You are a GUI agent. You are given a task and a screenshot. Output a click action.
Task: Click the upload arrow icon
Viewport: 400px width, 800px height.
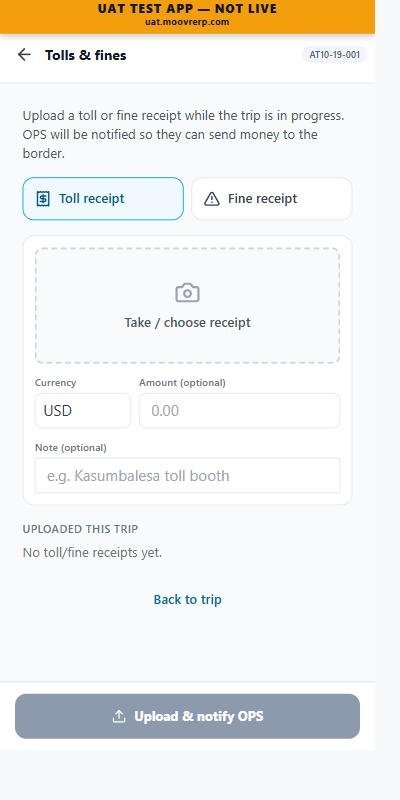click(x=118, y=716)
